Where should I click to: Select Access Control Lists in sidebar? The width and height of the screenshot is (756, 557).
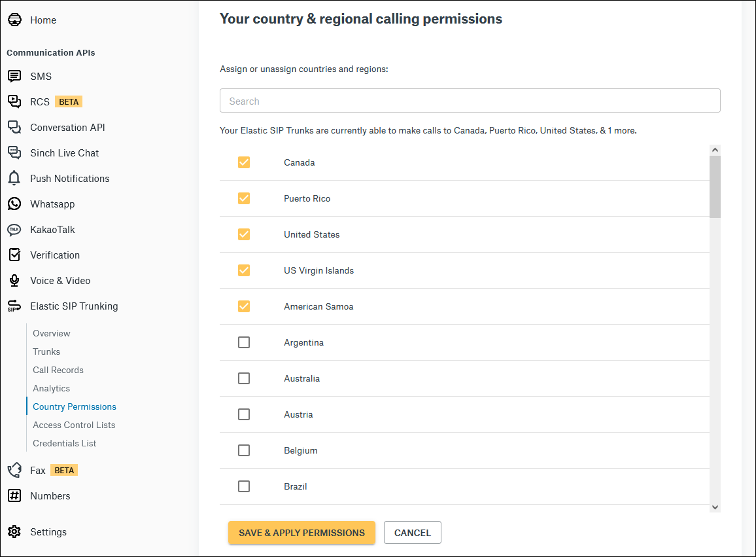point(73,425)
